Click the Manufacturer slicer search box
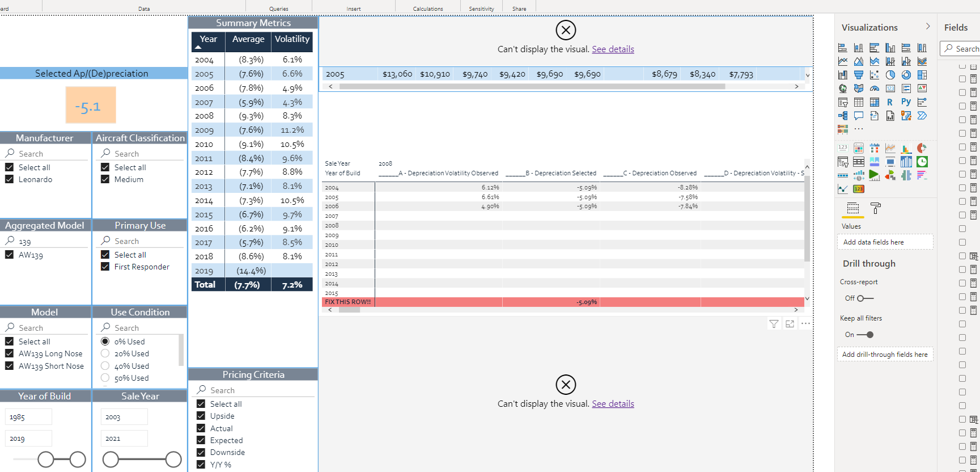This screenshot has height=472, width=980. (46, 154)
